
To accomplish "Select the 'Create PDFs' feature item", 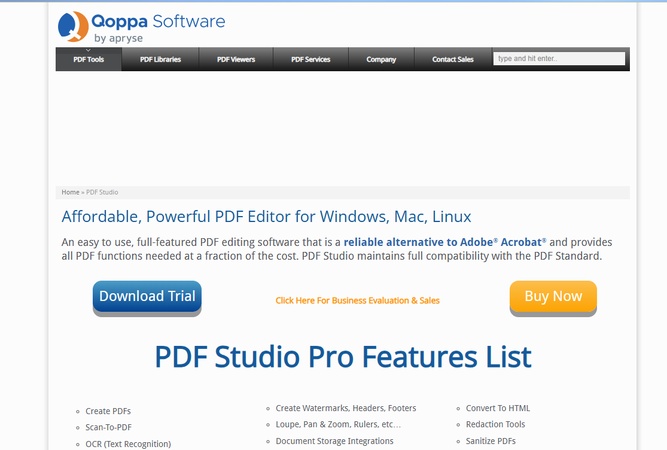I will coord(108,411).
